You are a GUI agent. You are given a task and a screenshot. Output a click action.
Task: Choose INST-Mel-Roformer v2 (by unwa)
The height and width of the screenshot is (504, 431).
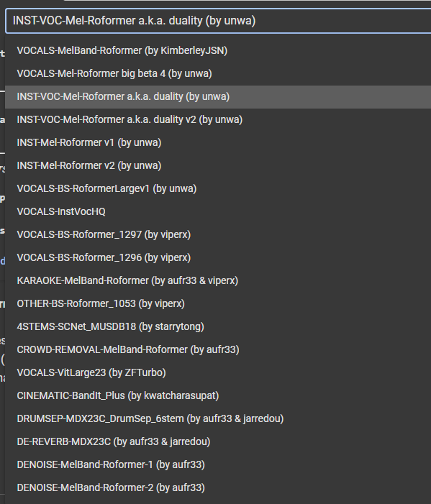[218, 166]
